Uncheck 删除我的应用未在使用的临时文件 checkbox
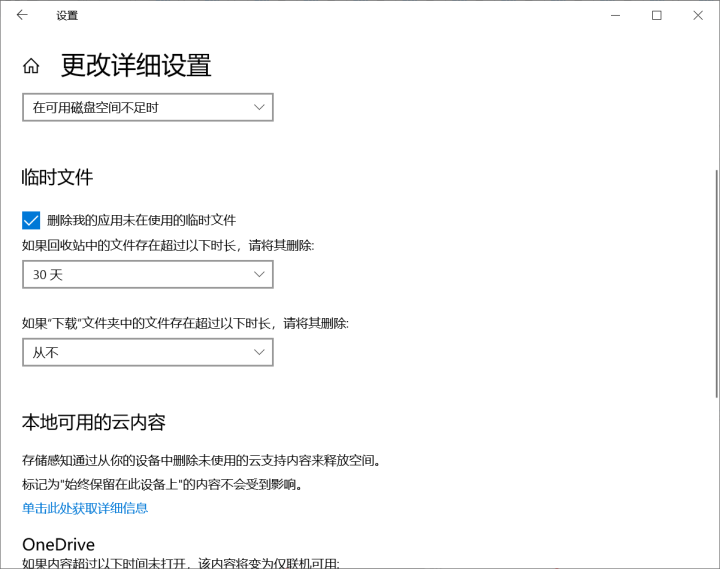Image resolution: width=720 pixels, height=569 pixels. click(31, 220)
